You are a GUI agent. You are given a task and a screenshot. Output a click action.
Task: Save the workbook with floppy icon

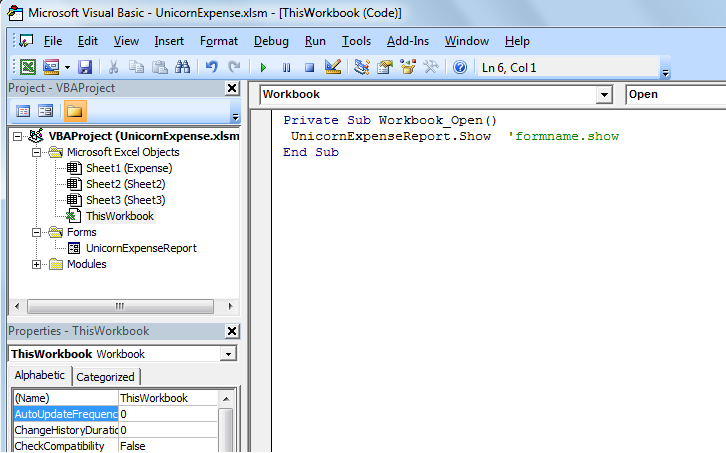85,68
